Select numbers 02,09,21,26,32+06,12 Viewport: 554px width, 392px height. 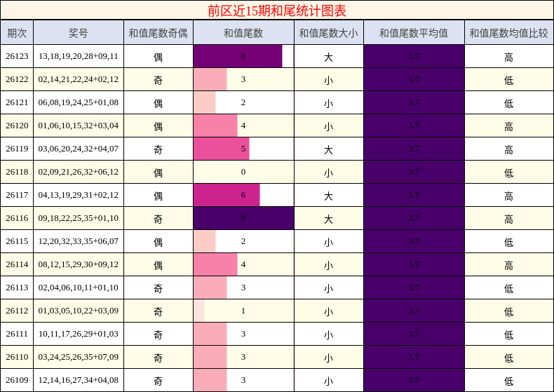(x=79, y=172)
